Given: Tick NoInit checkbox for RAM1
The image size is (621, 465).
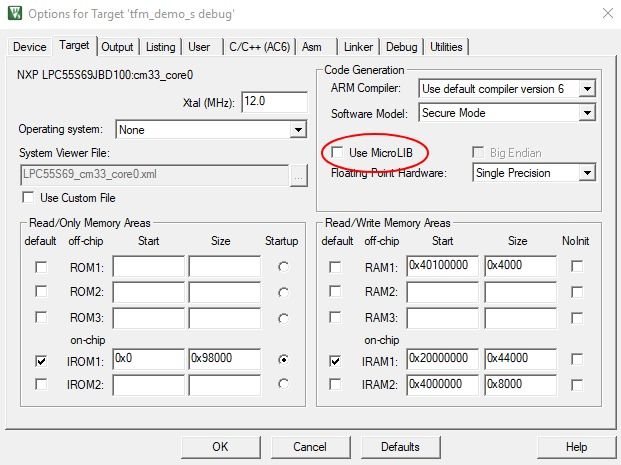Looking at the screenshot, I should click(577, 266).
